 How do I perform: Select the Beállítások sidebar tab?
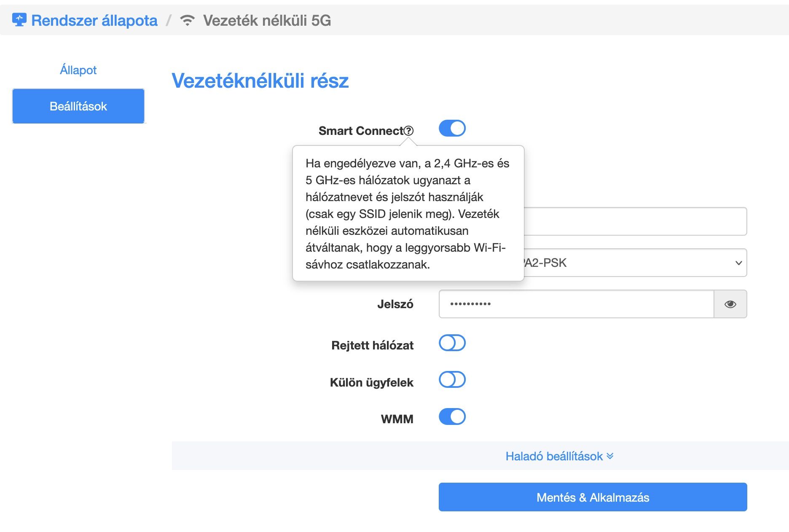tap(78, 106)
